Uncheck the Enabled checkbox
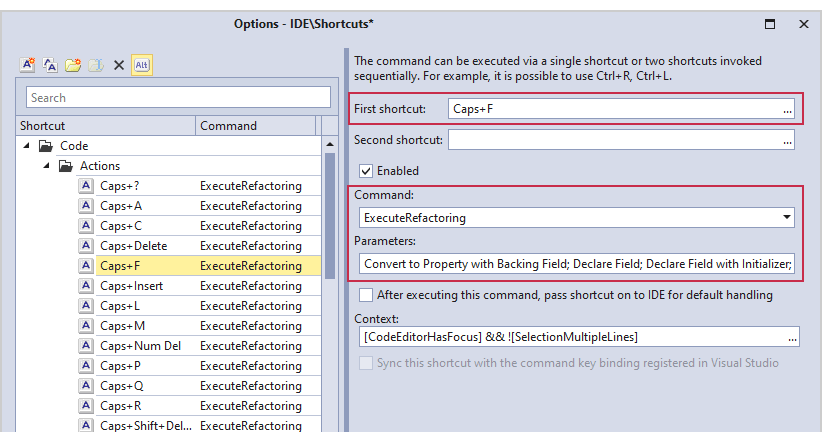This screenshot has width=822, height=432. pos(366,171)
